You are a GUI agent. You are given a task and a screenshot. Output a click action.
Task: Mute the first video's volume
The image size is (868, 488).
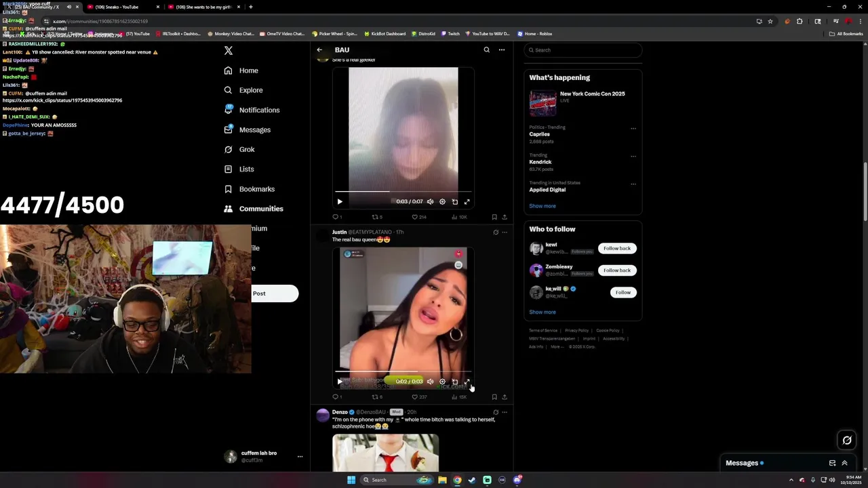430,201
